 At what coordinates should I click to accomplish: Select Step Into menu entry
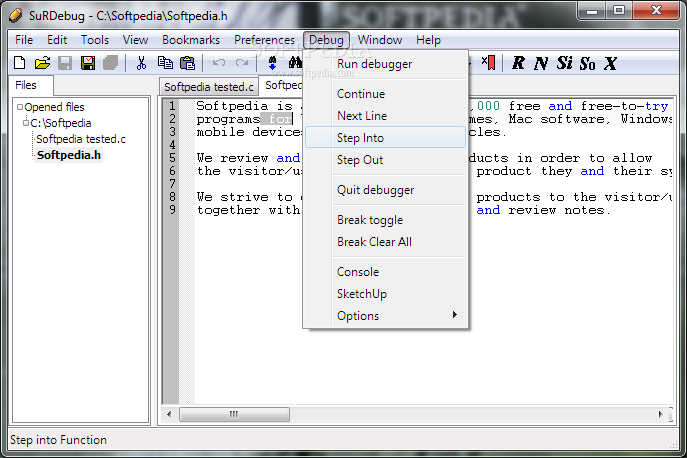point(386,138)
